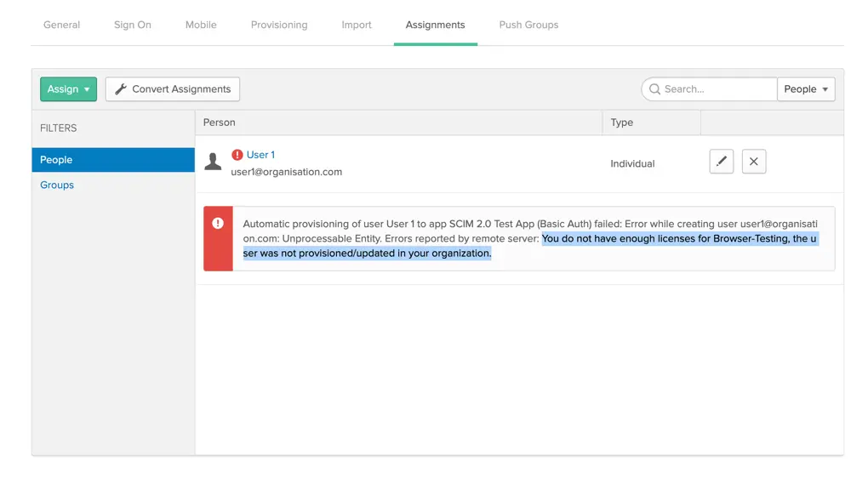Focus the Search input field
Image resolution: width=868 pixels, height=479 pixels.
(717, 89)
